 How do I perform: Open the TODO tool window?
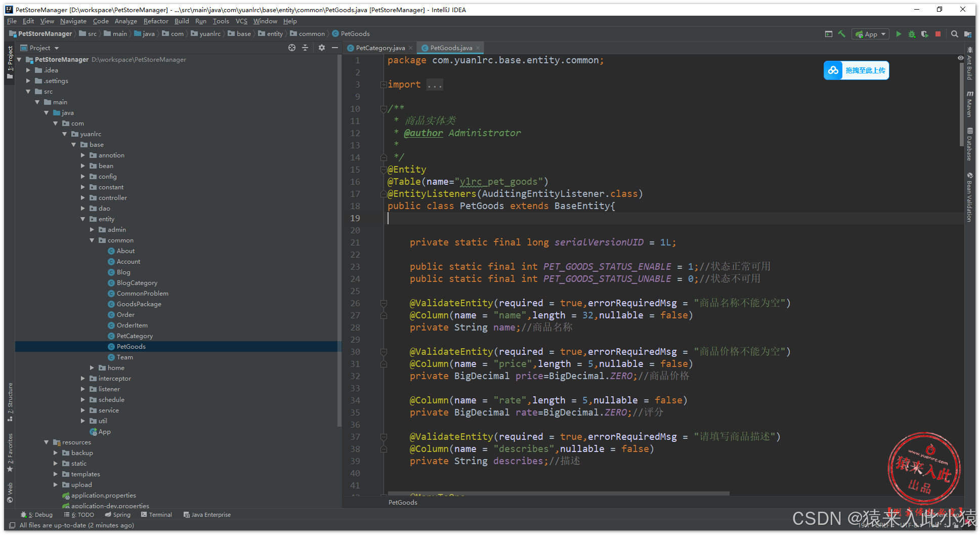click(79, 515)
